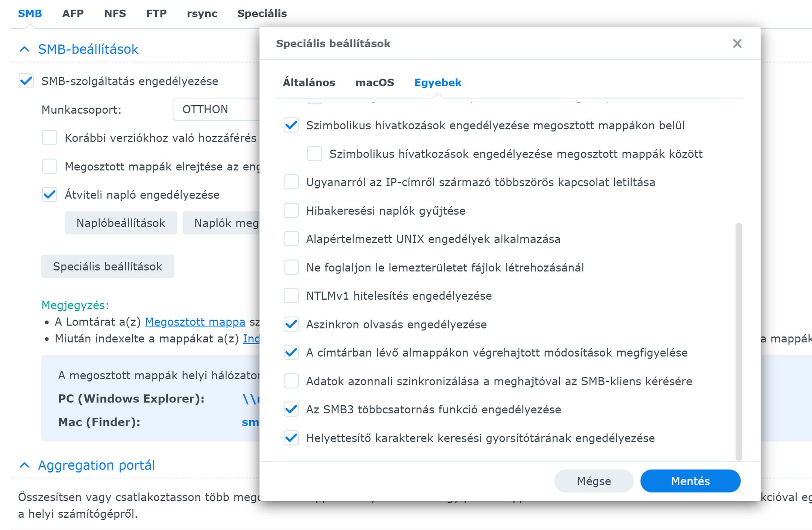This screenshot has width=812, height=530.
Task: Select the NFS tab
Action: pyautogui.click(x=115, y=14)
